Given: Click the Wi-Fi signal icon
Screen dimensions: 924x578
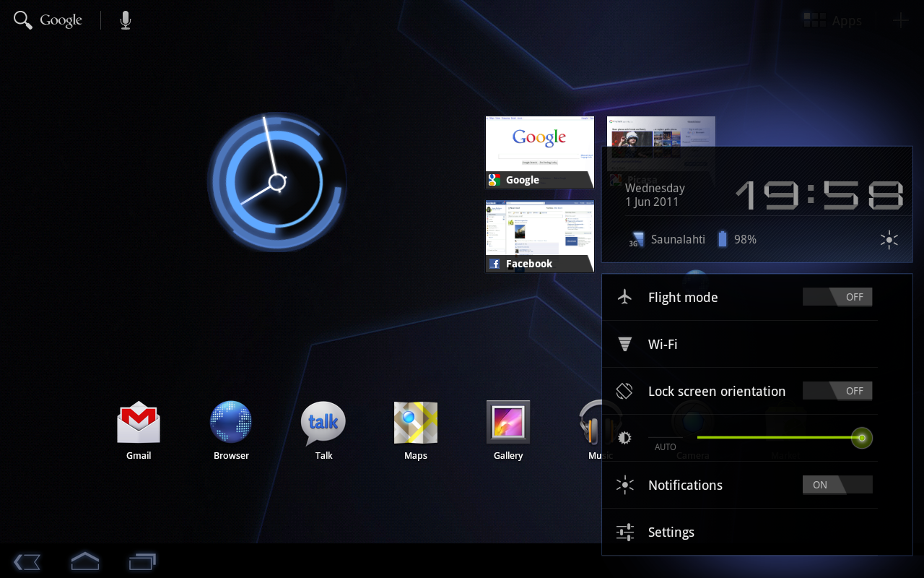Looking at the screenshot, I should pos(625,344).
